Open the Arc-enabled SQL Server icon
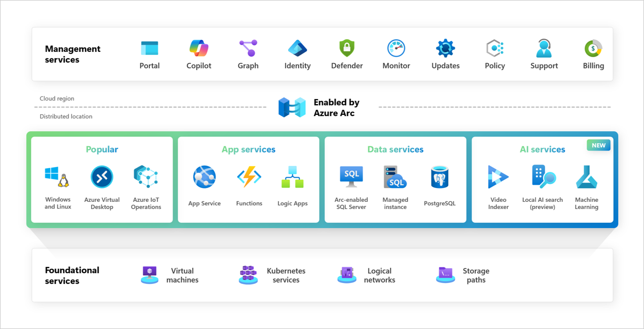The image size is (644, 329). 351,177
